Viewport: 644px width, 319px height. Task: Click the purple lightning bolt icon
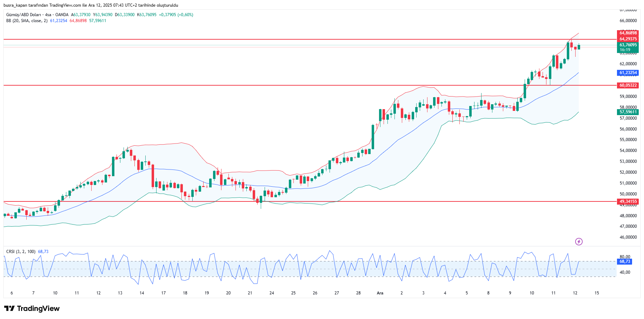point(579,241)
